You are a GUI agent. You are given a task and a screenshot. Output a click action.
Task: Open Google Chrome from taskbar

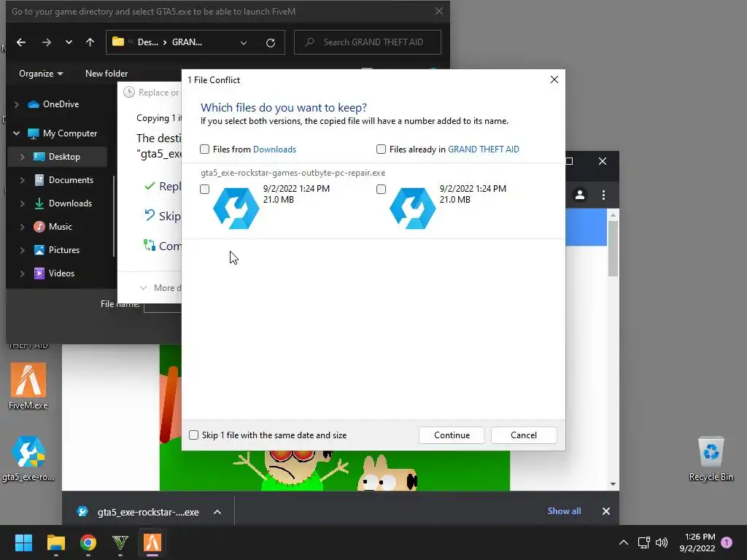coord(88,542)
